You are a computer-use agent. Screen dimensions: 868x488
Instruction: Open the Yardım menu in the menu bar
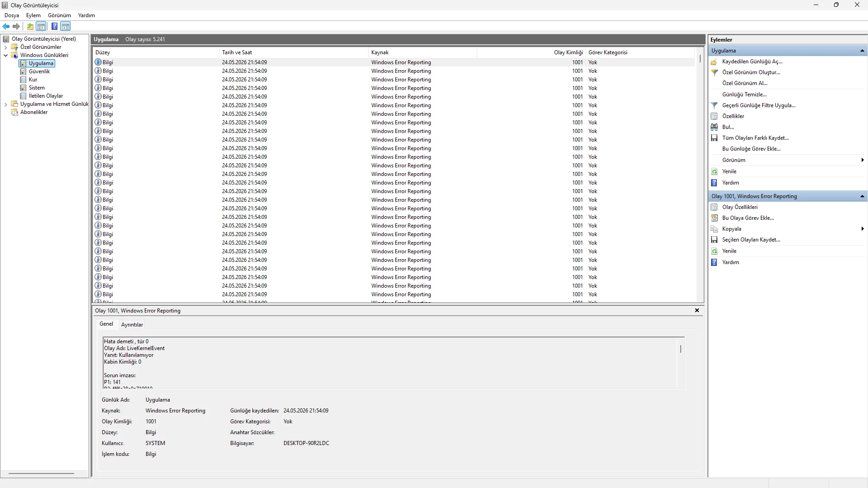(86, 15)
